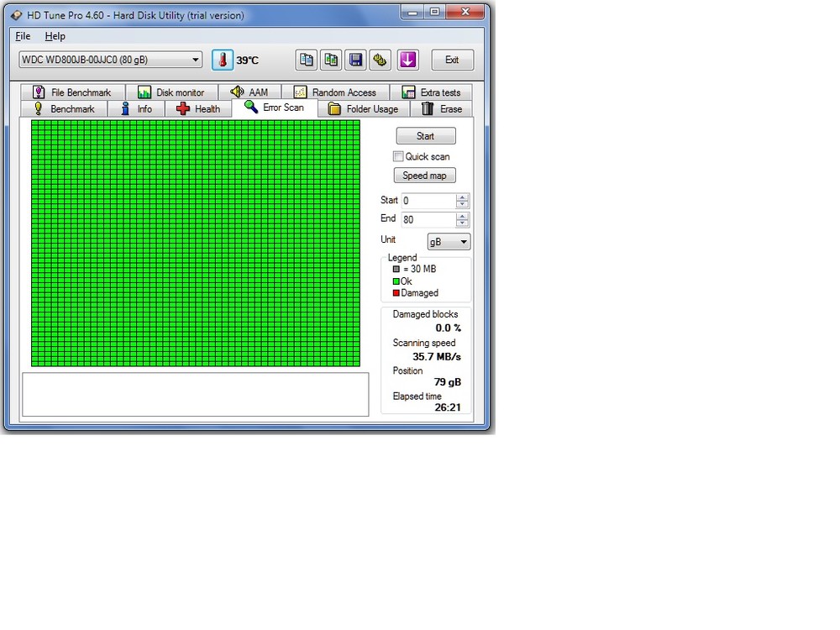Click the Exit button

click(452, 60)
